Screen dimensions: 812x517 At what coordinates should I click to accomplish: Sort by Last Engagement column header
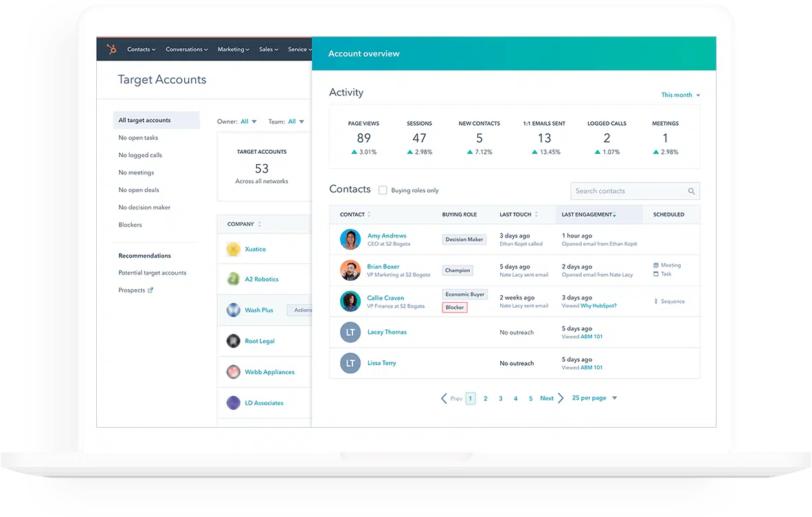[588, 215]
